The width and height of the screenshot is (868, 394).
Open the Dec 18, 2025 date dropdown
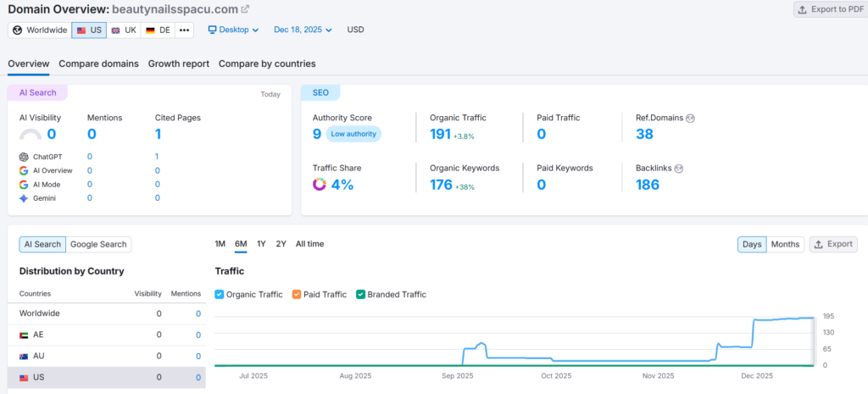point(303,30)
